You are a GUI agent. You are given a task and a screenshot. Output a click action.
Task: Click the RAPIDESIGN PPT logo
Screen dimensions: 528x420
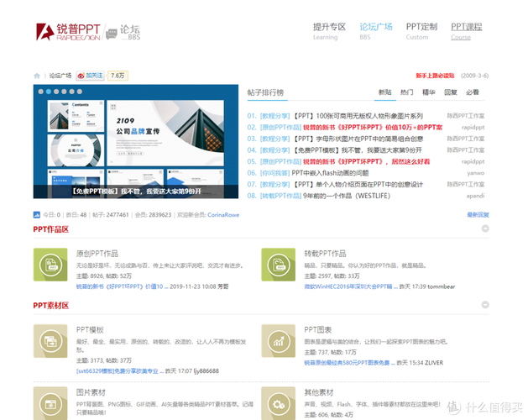(x=68, y=32)
